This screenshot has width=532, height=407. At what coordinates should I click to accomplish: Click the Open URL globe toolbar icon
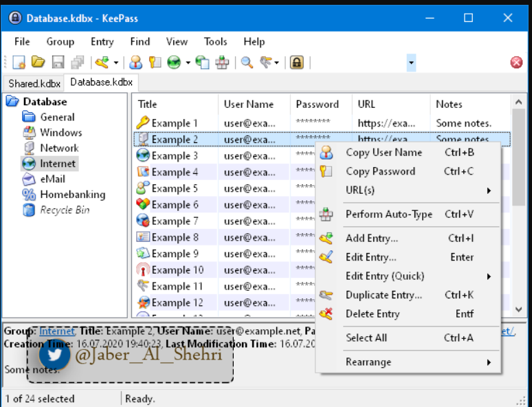tap(174, 63)
